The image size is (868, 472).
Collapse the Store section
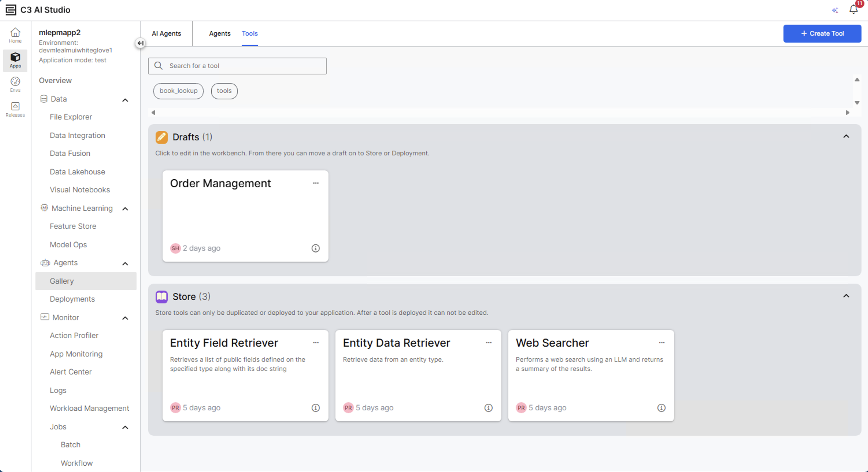pos(846,296)
